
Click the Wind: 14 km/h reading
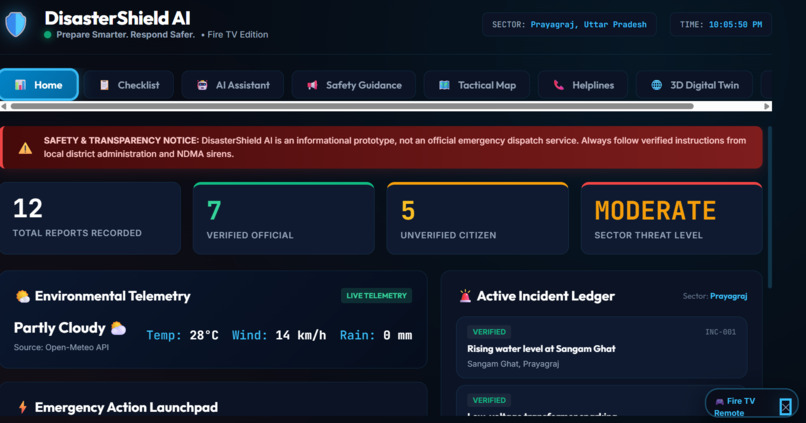click(x=279, y=336)
